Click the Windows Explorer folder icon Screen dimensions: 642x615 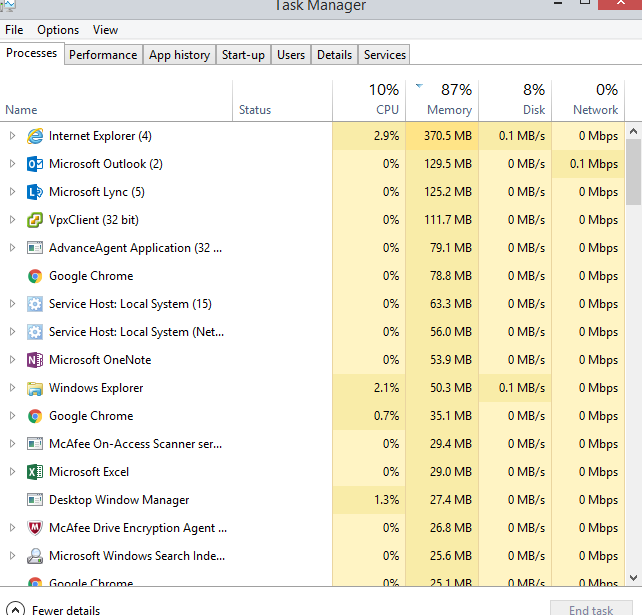click(35, 388)
